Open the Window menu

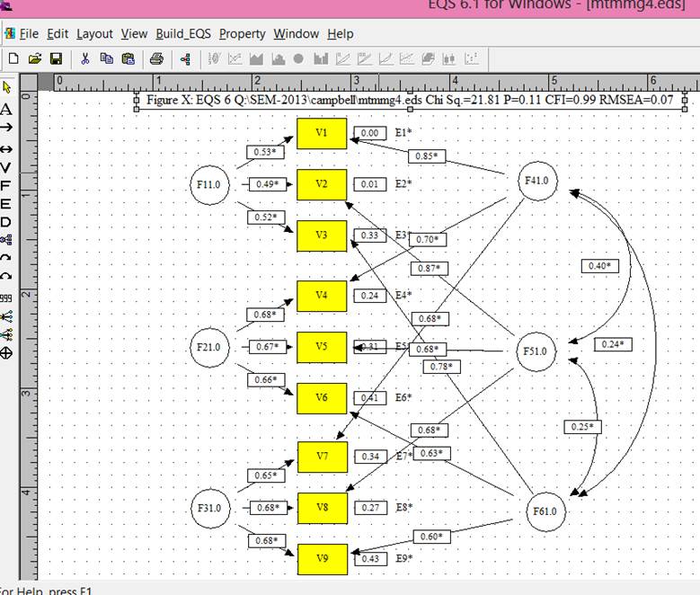tap(296, 34)
